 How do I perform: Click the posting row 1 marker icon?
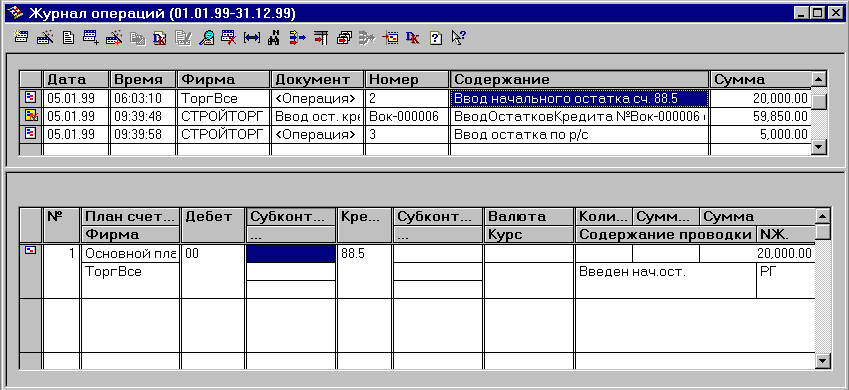(31, 251)
